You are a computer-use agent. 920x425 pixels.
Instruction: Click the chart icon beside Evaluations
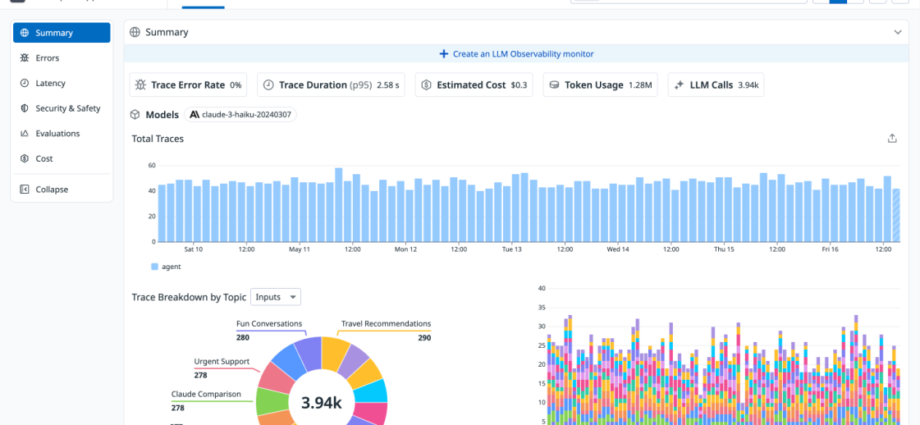24,134
